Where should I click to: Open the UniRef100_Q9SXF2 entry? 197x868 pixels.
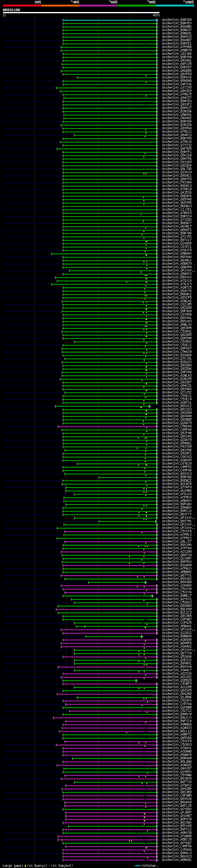[176, 104]
